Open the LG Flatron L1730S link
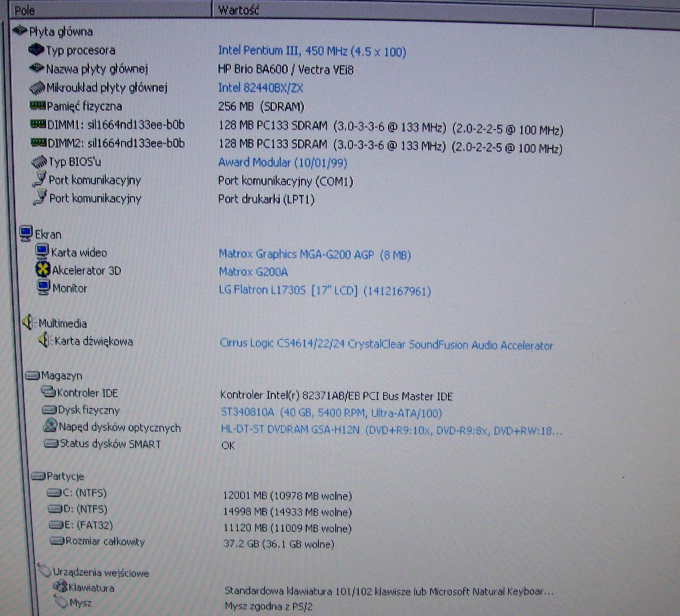680x616 pixels. [325, 291]
